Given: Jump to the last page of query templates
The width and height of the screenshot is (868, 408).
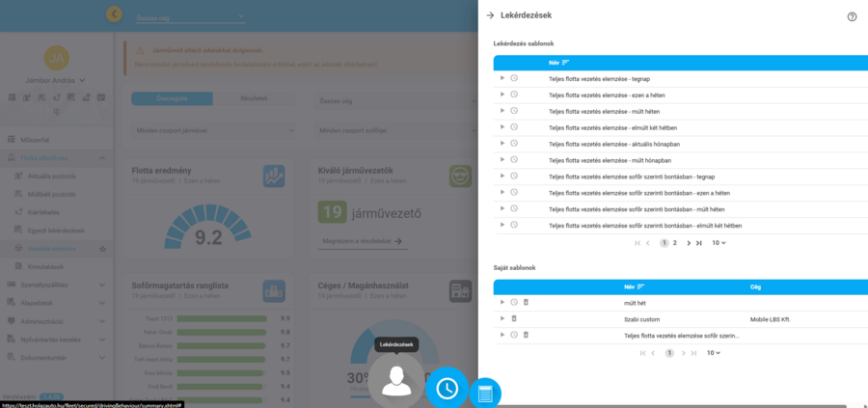Looking at the screenshot, I should tap(698, 243).
